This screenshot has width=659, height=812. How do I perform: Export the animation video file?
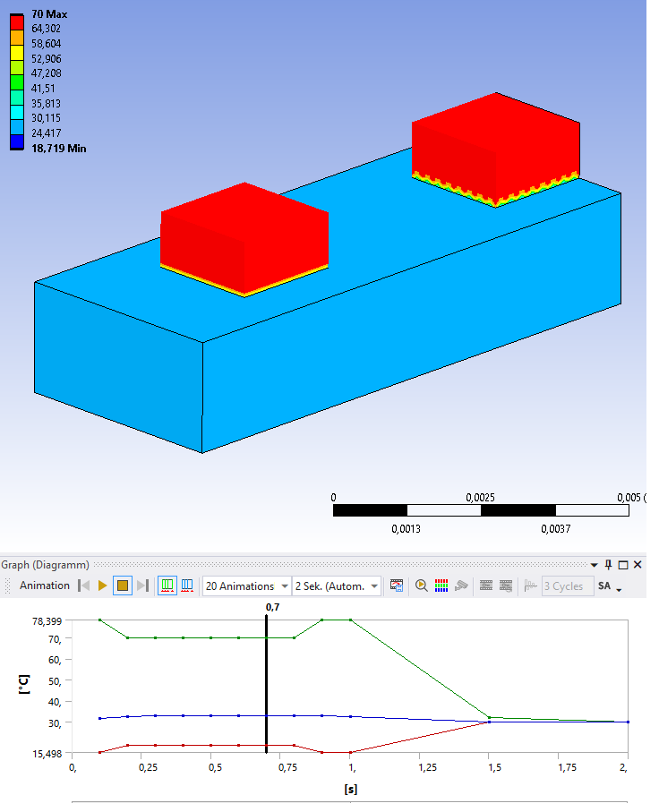(x=397, y=585)
